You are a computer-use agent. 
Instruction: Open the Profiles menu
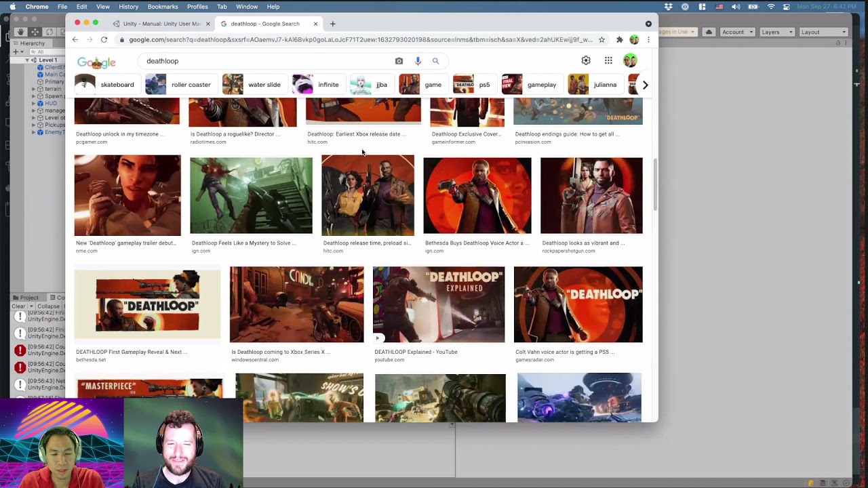pos(197,7)
